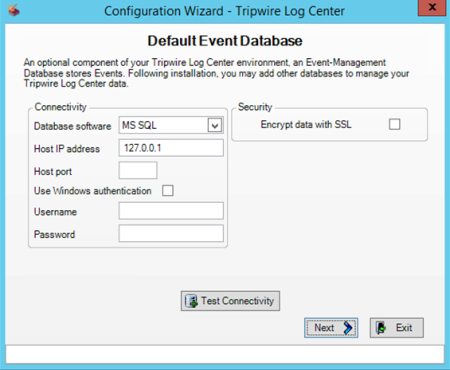
Task: Click into the Host port field
Action: [138, 170]
